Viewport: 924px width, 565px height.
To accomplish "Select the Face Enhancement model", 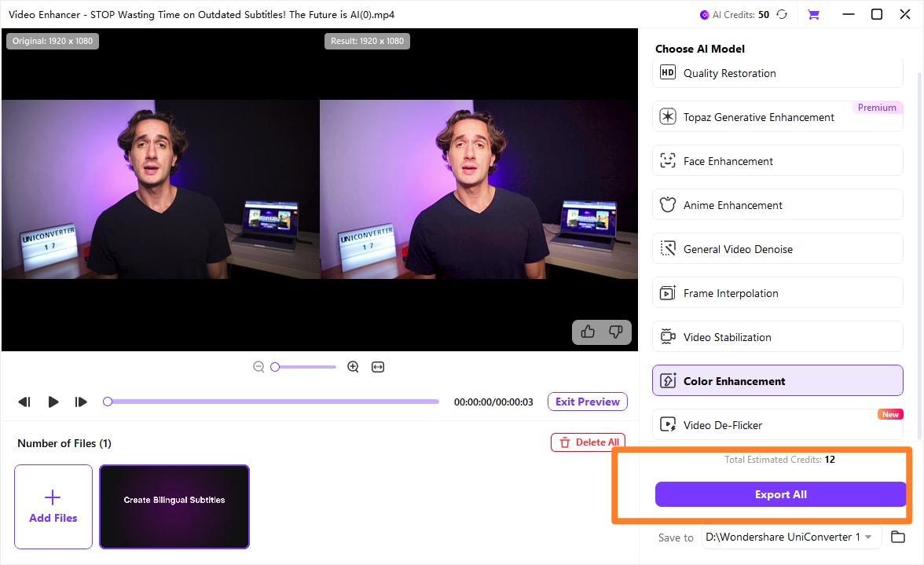I will click(778, 160).
